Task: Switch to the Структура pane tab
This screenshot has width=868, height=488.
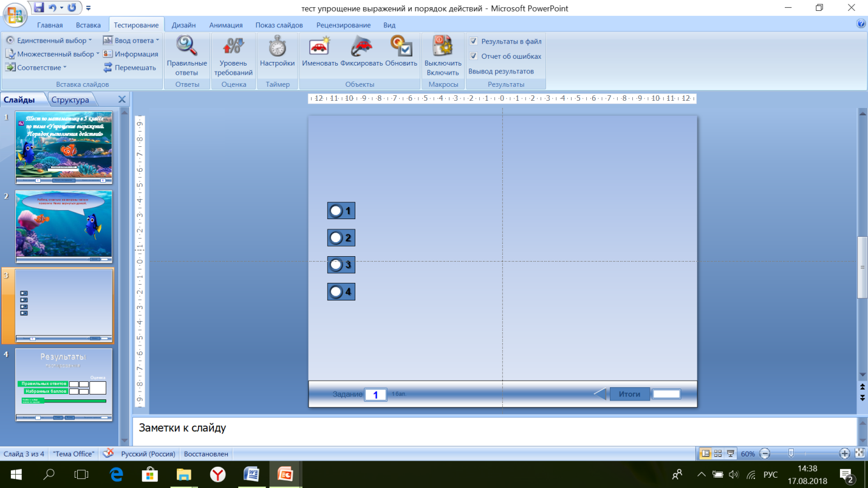Action: (70, 100)
